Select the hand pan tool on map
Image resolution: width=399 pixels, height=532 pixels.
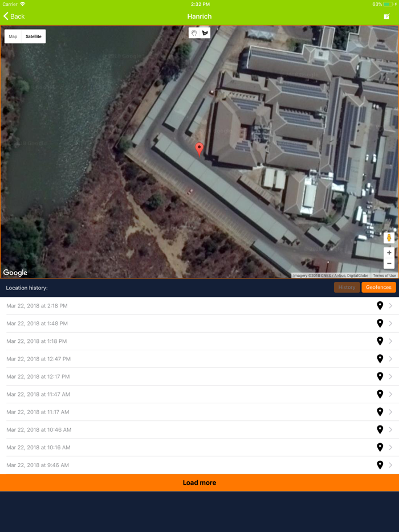194,33
